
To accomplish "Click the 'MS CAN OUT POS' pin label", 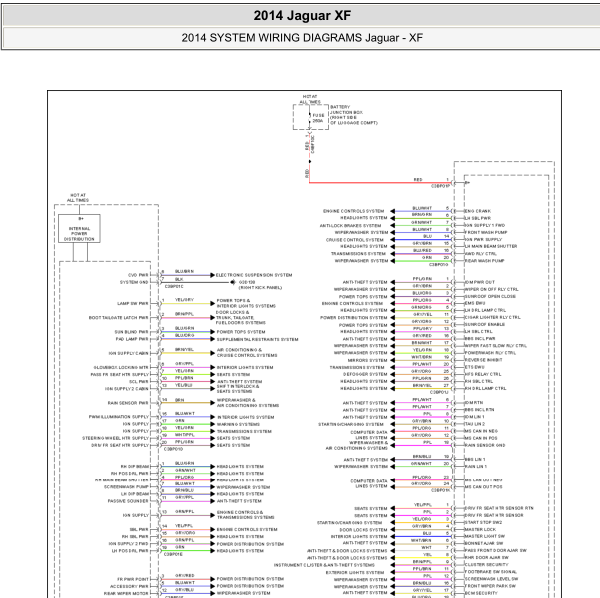I will point(483,487).
